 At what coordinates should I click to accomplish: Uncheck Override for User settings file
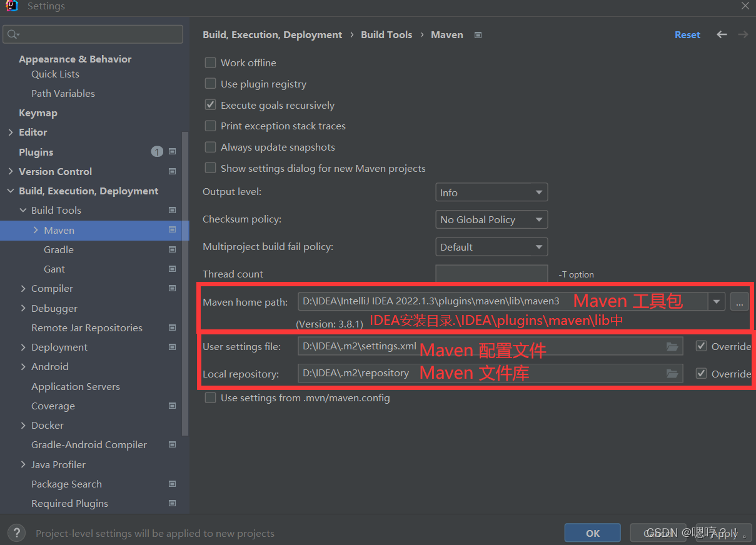[701, 346]
